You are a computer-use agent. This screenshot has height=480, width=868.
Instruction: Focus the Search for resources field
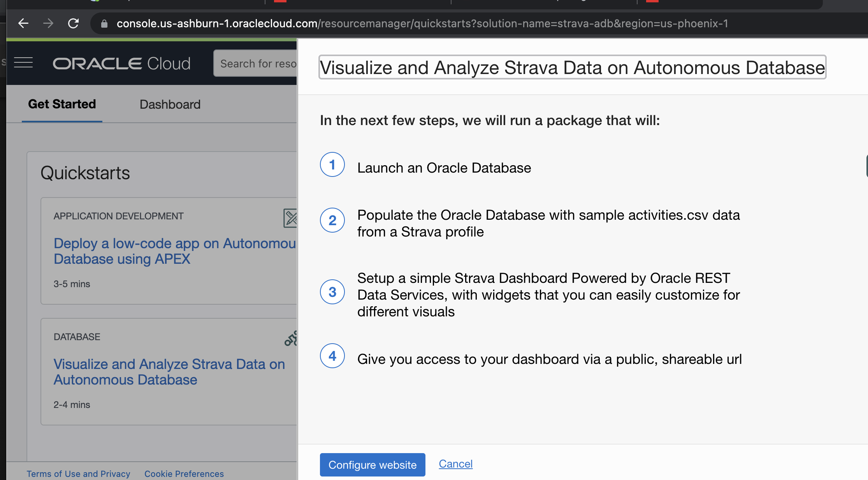pos(256,63)
